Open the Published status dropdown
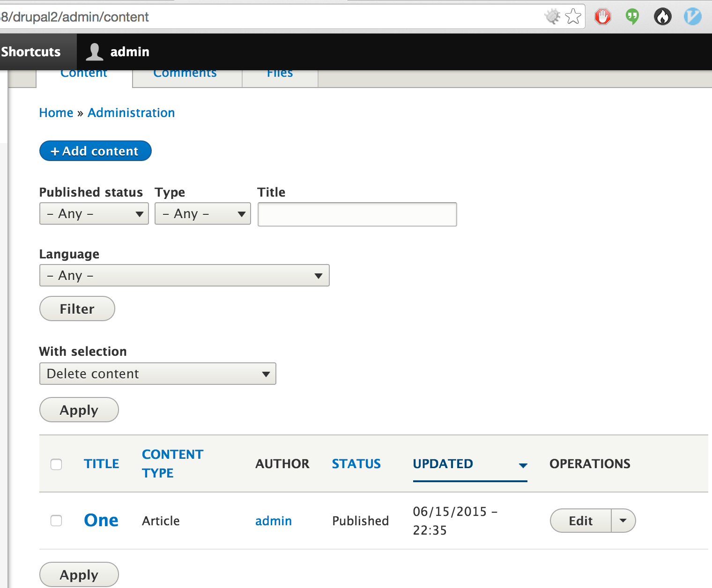The image size is (712, 588). [x=94, y=213]
